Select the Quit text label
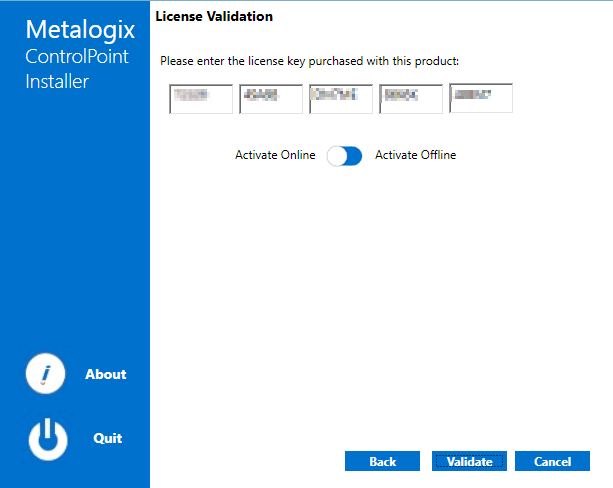 coord(107,438)
